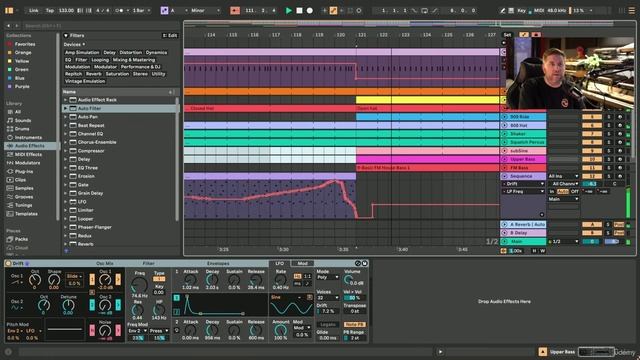Select the Saturation filter tag
This screenshot has width=640, height=360.
coord(117,74)
